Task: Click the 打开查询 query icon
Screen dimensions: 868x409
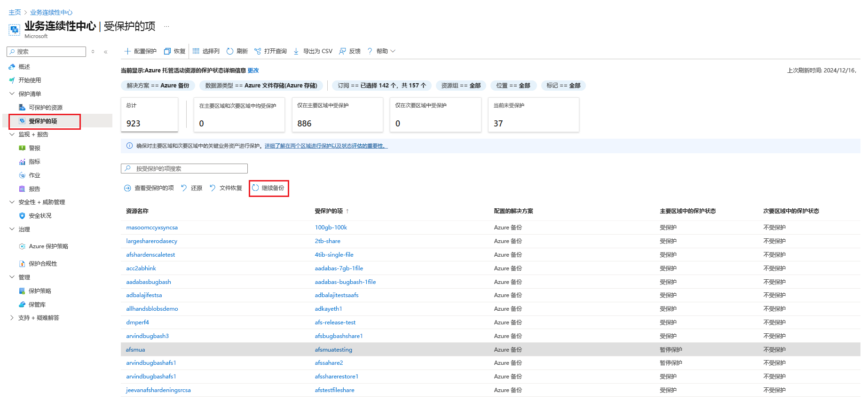Action: click(x=258, y=51)
